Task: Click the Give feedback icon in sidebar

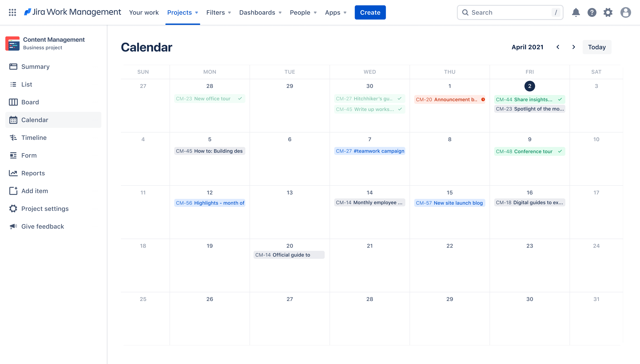Action: 14,226
